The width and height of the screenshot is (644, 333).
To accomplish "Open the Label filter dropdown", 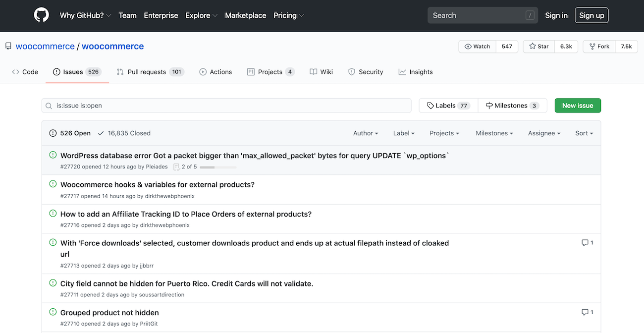I will 404,133.
